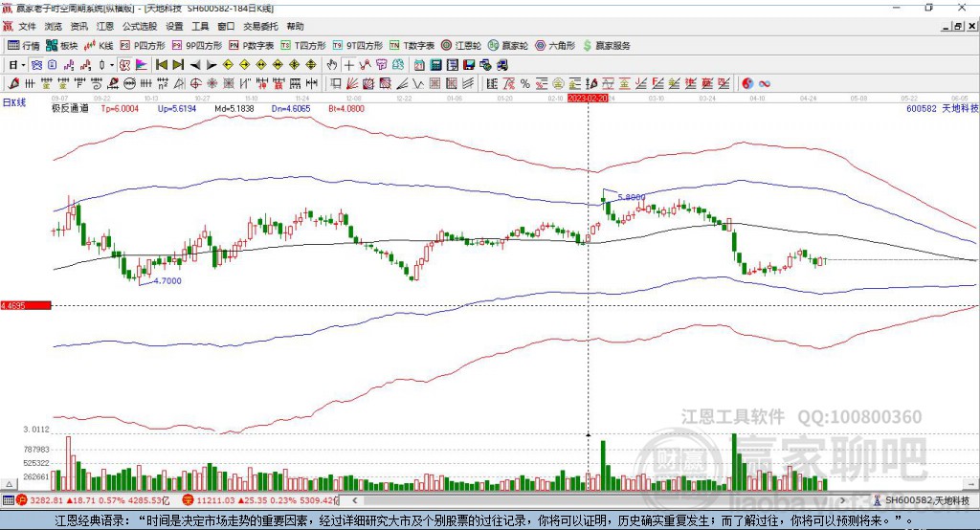The image size is (980, 530).
Task: Select the 2023-02-20 date marker
Action: tap(588, 99)
